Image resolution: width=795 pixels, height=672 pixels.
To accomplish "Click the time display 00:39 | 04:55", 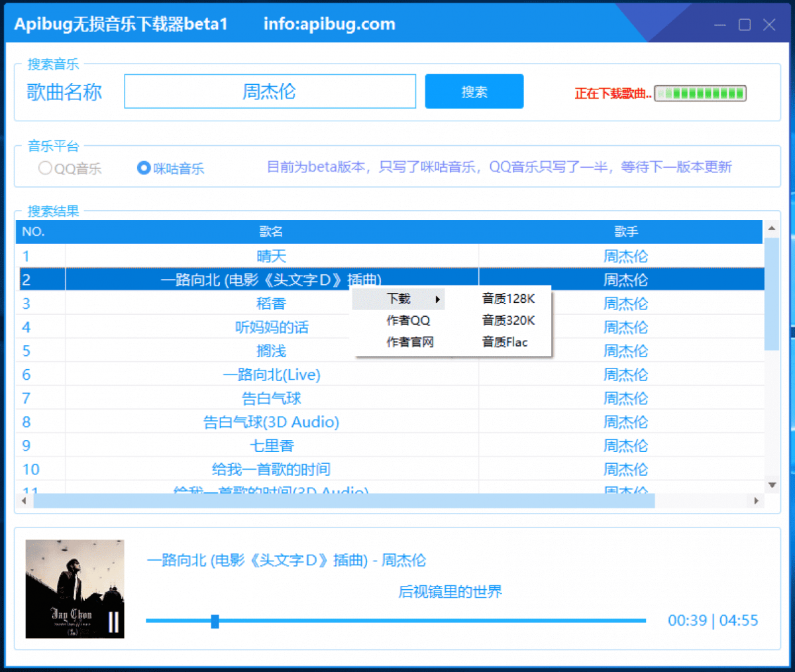I will coord(713,621).
